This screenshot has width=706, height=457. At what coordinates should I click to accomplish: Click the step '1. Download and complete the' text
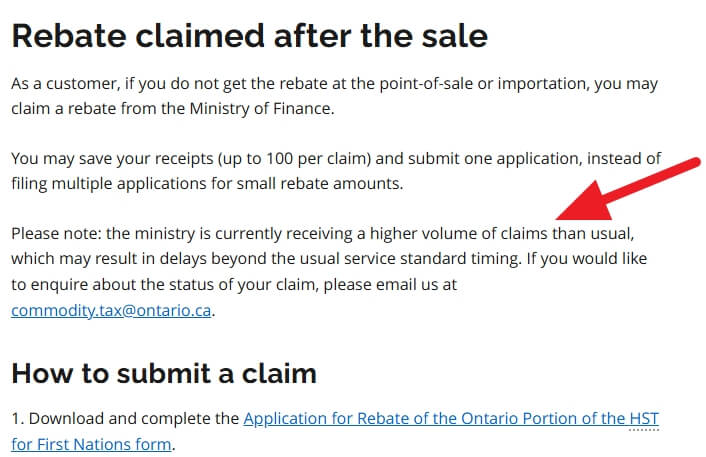coord(125,419)
